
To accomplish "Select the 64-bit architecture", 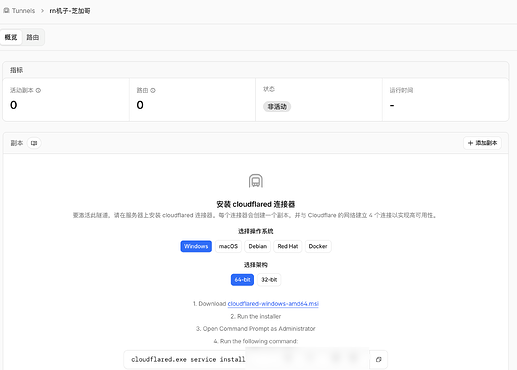I will [242, 280].
